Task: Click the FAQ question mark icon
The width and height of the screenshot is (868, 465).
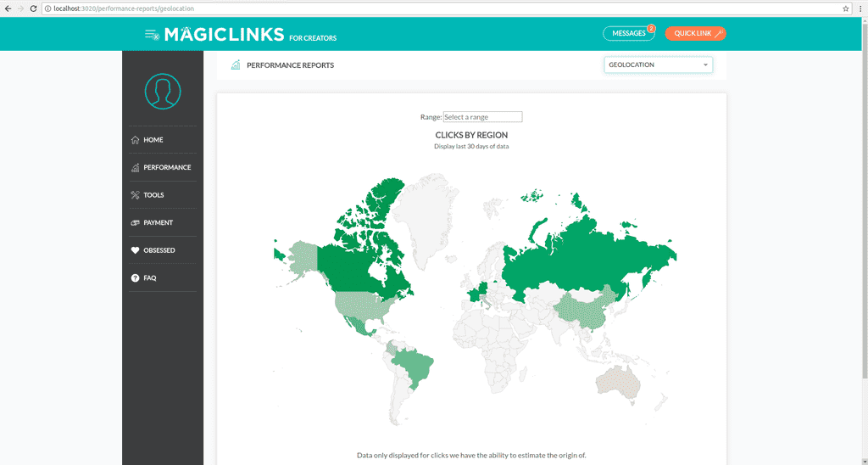Action: click(135, 278)
